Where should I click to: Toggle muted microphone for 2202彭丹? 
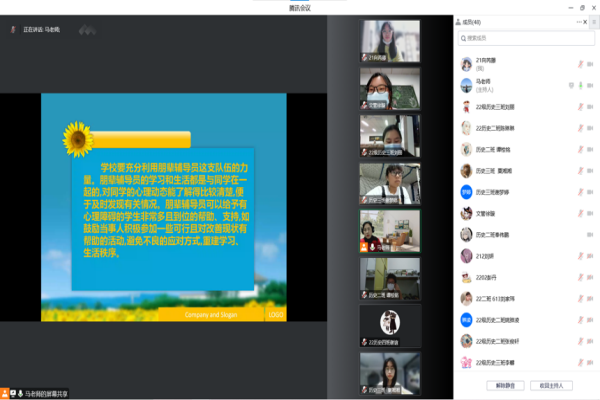[x=581, y=277]
